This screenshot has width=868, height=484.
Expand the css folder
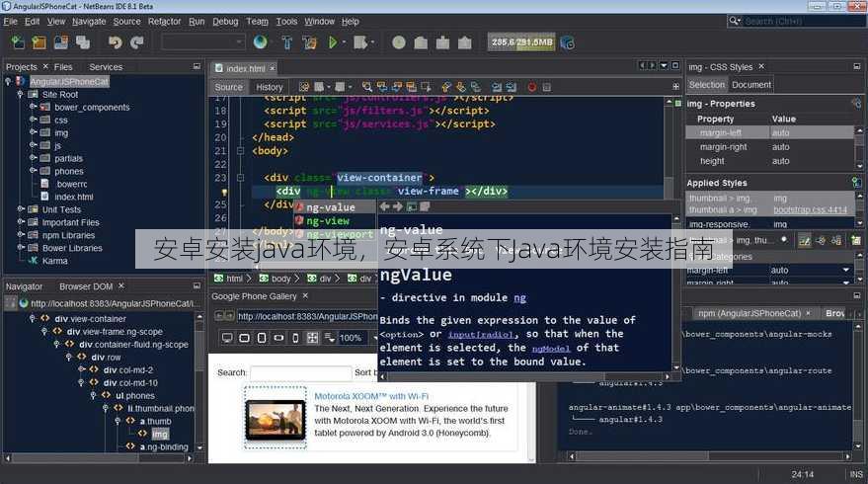[x=33, y=120]
